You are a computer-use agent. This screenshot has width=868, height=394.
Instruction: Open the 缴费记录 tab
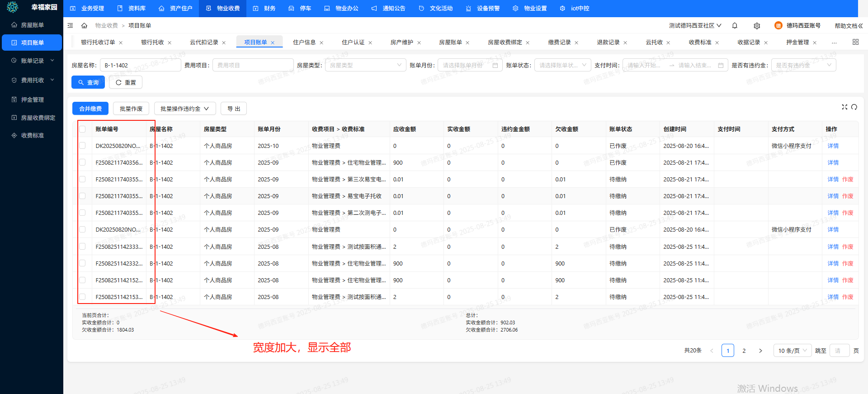pos(559,43)
